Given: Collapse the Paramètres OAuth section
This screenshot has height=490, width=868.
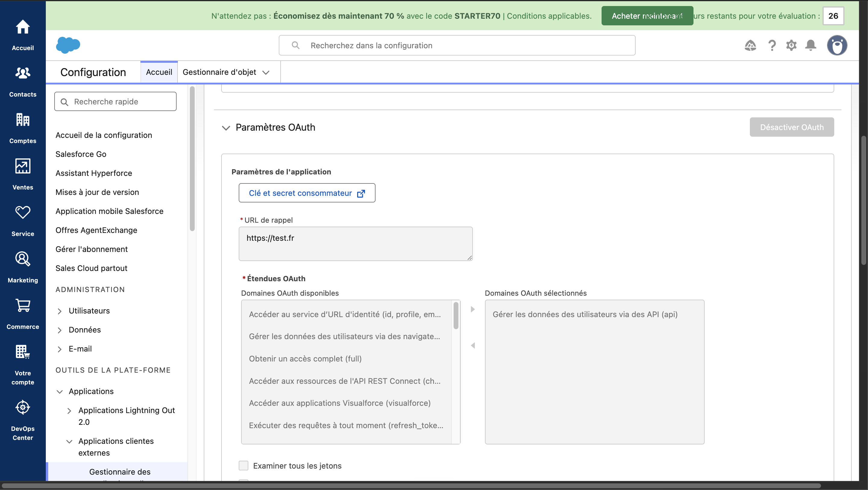Looking at the screenshot, I should point(226,128).
